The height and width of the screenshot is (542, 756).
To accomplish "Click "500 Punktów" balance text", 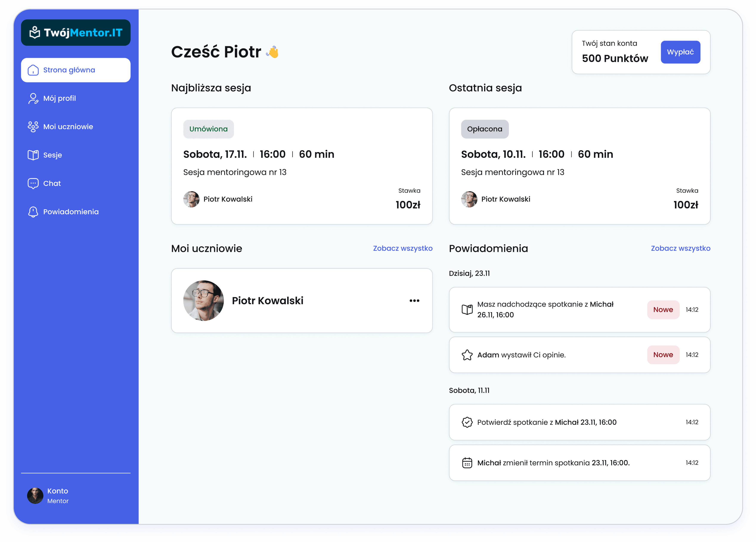I will (615, 59).
